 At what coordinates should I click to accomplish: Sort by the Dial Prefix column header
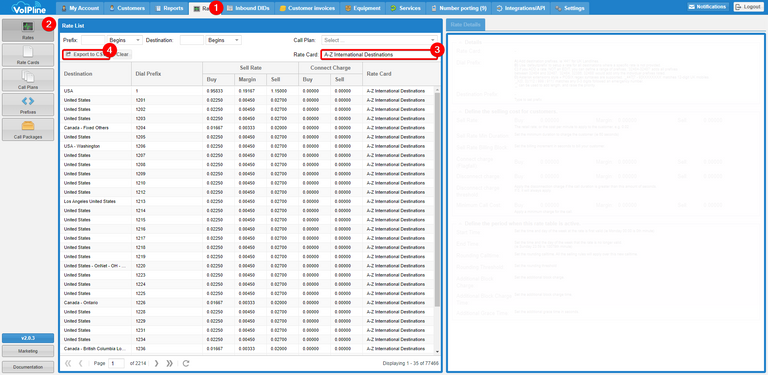(167, 74)
